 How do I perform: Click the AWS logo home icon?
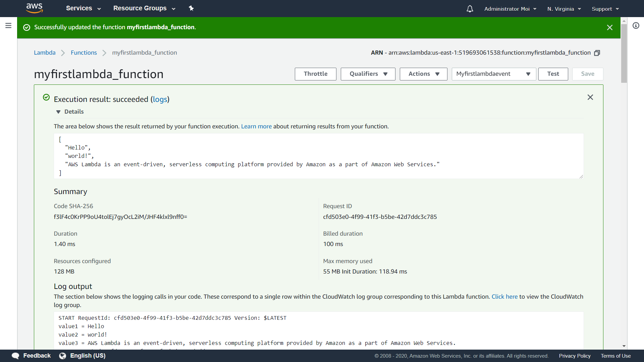(34, 8)
